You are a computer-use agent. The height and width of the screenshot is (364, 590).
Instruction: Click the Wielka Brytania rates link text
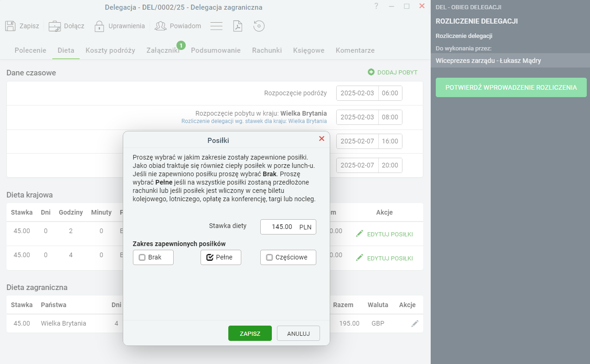pyautogui.click(x=254, y=121)
